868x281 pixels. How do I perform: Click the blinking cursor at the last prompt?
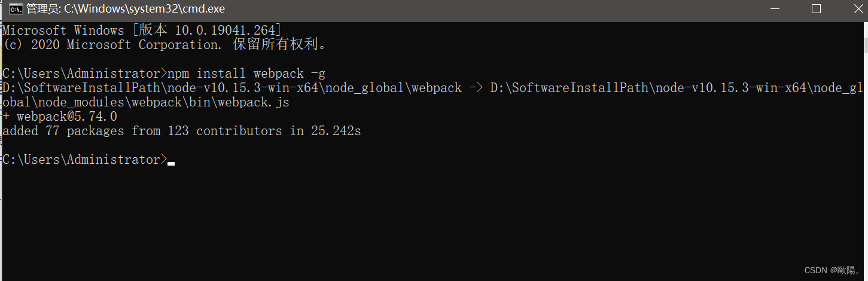171,163
